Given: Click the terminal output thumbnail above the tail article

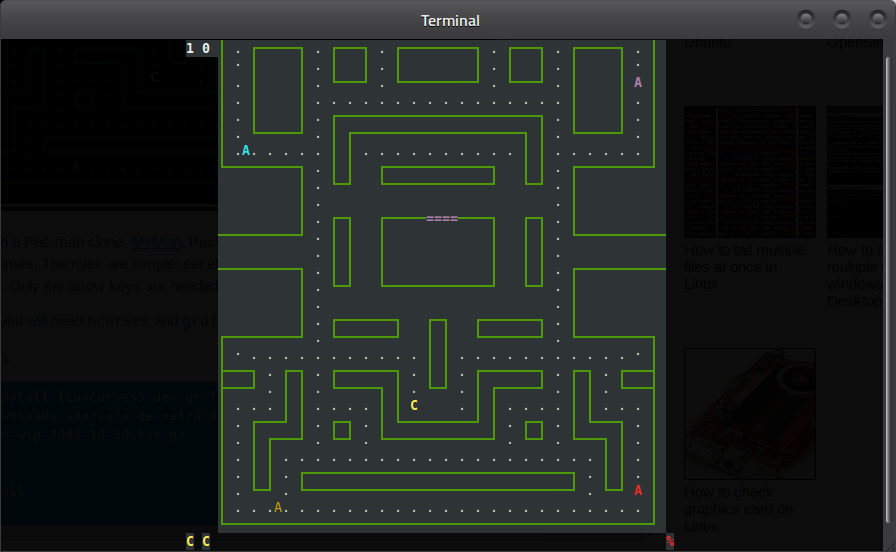Looking at the screenshot, I should 750,171.
